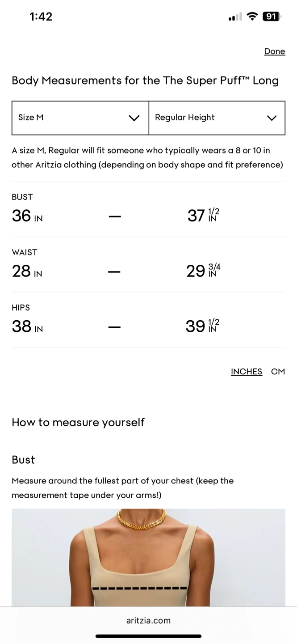
Task: Tap the bust minimum value 36 IN
Action: (x=27, y=216)
